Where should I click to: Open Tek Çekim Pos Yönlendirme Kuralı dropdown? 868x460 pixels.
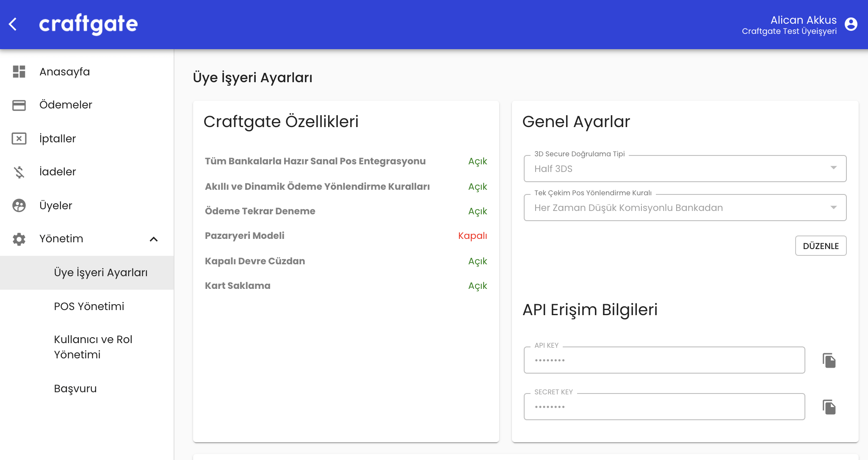point(685,208)
